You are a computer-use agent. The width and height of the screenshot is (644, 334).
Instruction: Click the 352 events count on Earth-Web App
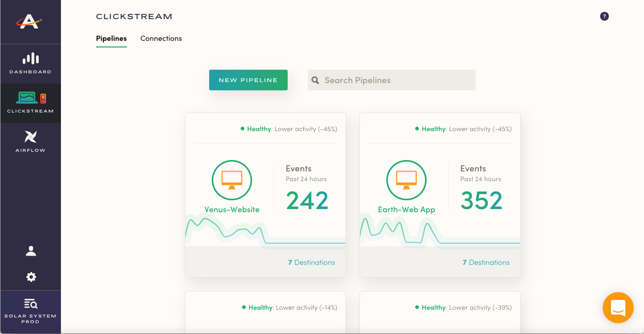tap(481, 201)
